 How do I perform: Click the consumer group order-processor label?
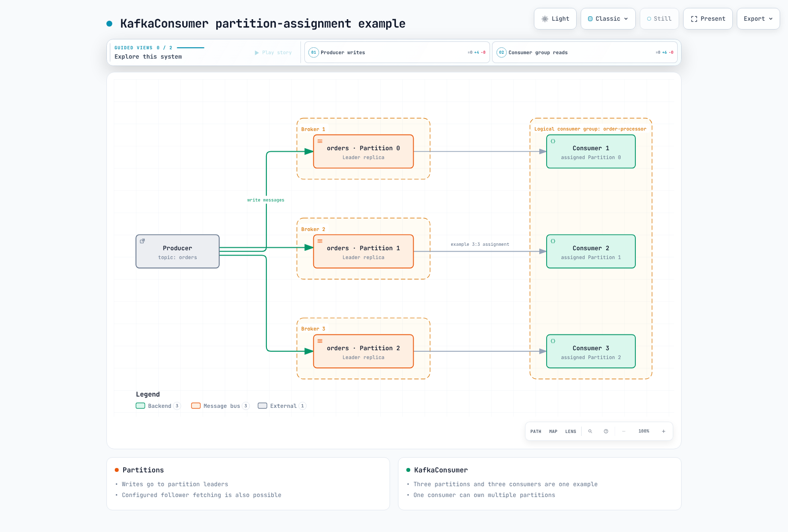point(590,129)
